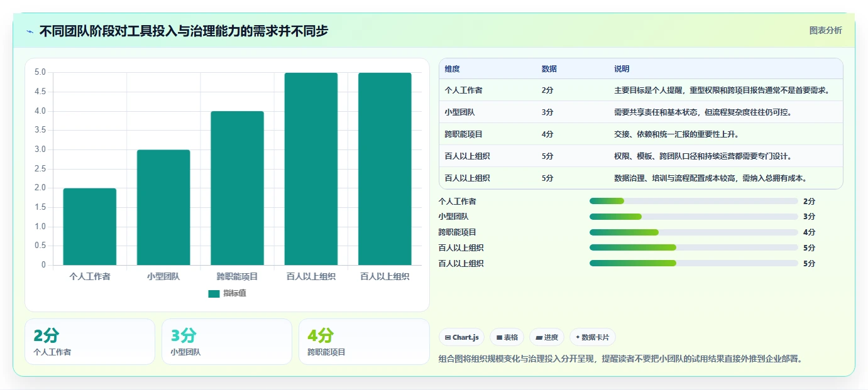Viewport: 868px width, 390px height.
Task: Click the 5.0 y-axis value
Action: [40, 73]
